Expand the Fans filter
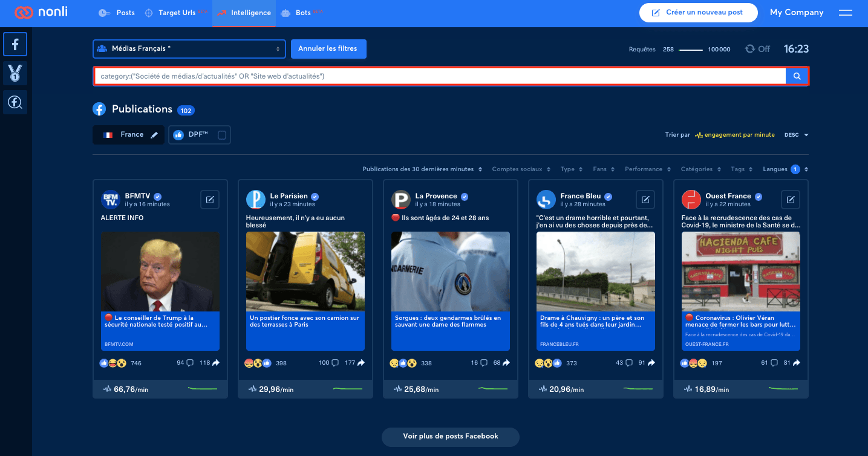This screenshot has width=868, height=456. pos(604,169)
